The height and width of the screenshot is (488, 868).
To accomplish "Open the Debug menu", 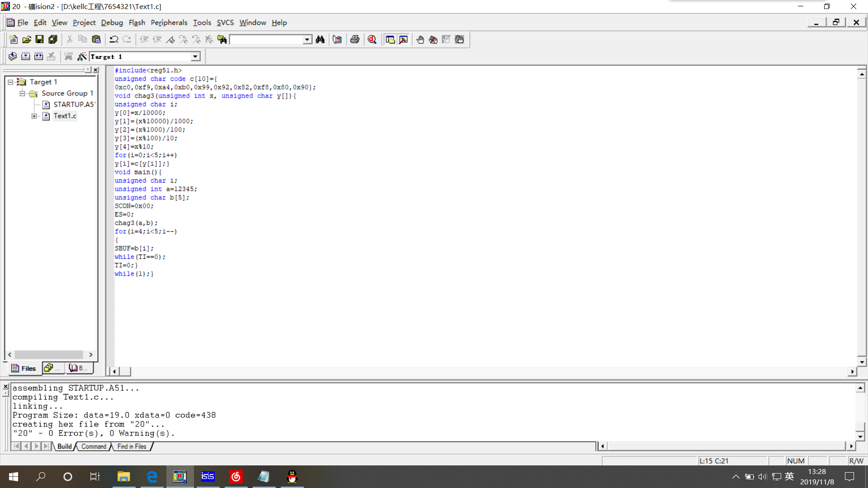I will [112, 23].
